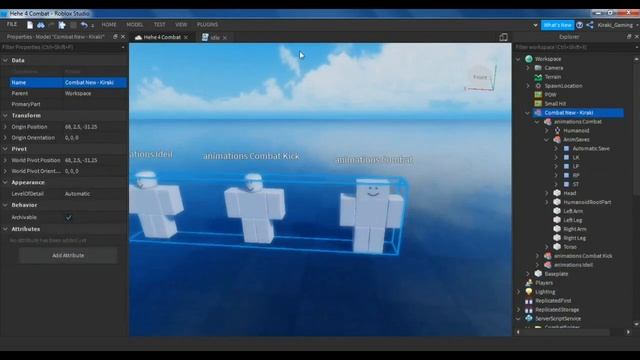Click the POW sound icon in Explorer
This screenshot has height=360, width=640.
[x=538, y=95]
